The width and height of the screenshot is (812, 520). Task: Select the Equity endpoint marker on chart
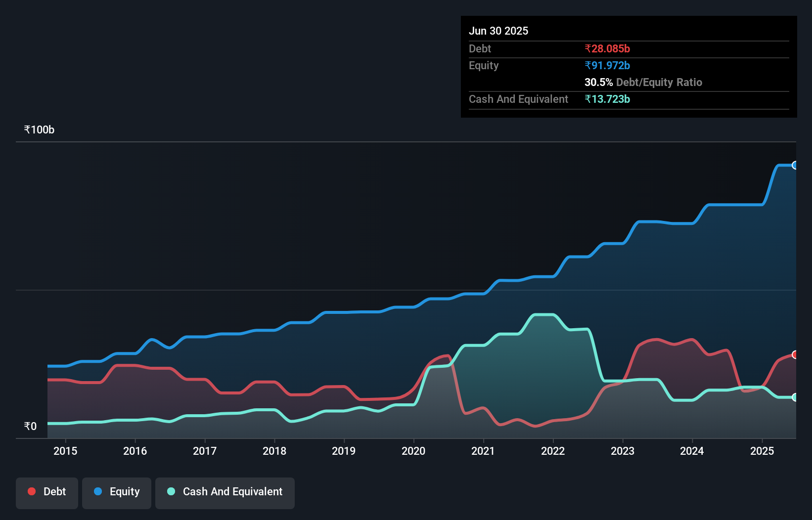tap(795, 165)
